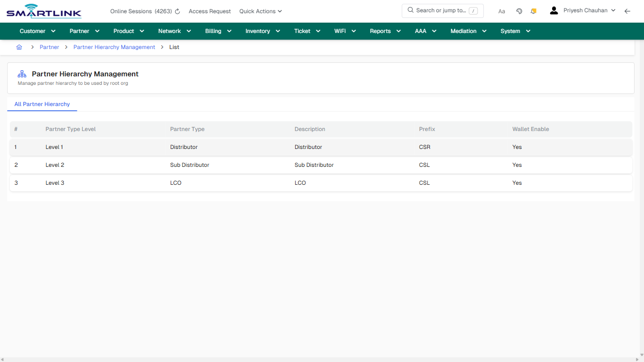Click the back arrow at top right
Image resolution: width=644 pixels, height=362 pixels.
click(x=627, y=11)
